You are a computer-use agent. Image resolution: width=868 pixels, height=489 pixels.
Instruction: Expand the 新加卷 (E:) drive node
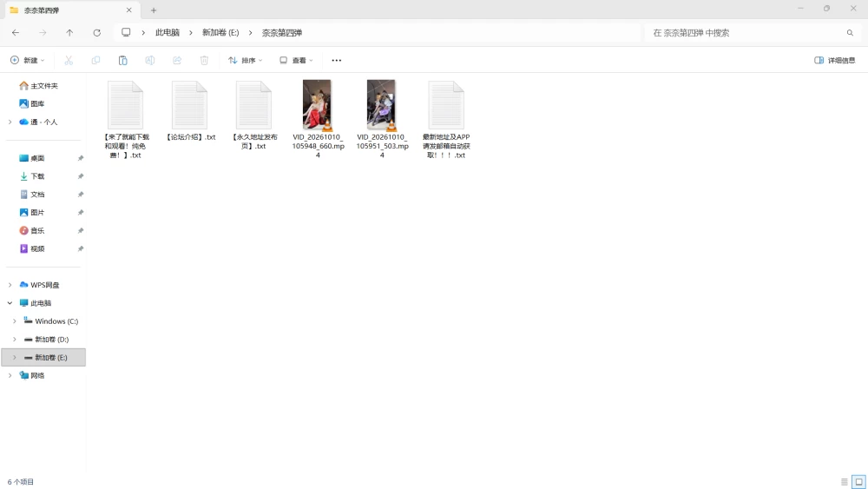(15, 357)
